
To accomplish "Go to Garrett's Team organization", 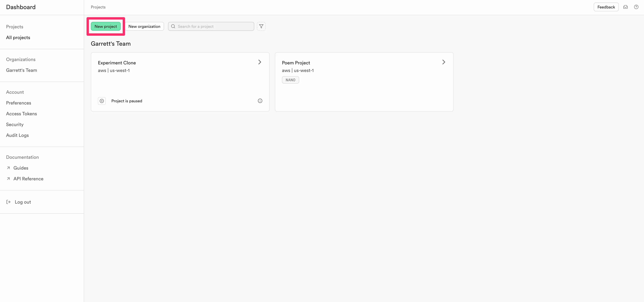I will 22,70.
